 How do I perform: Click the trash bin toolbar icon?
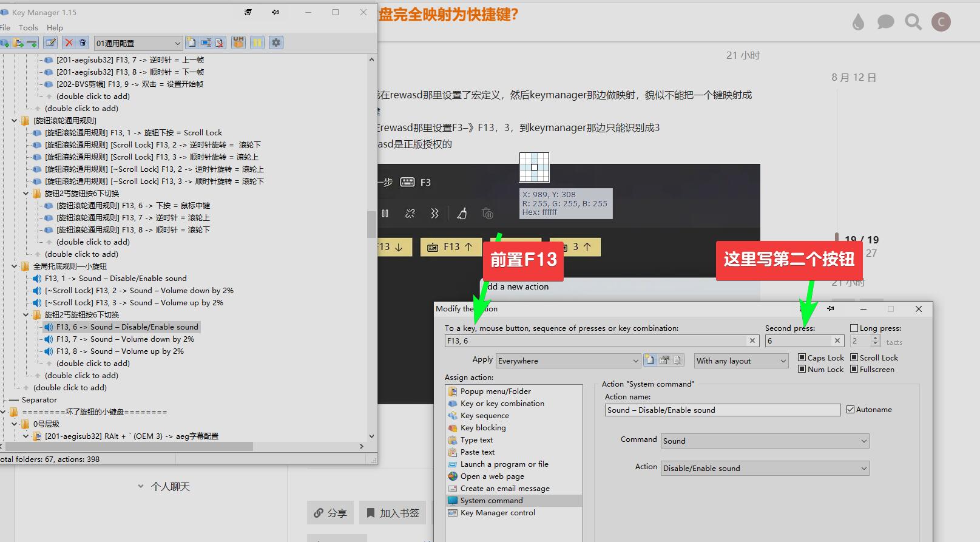tap(83, 42)
